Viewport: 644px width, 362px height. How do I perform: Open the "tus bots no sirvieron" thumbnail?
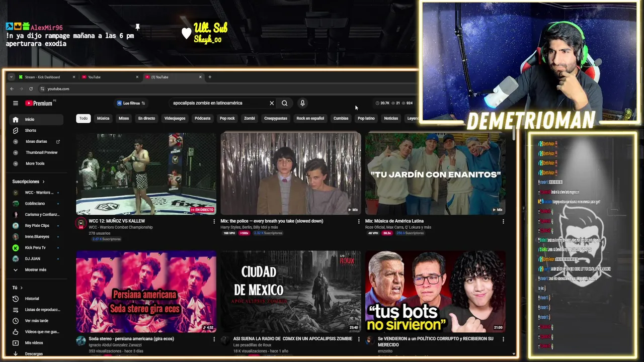click(x=435, y=292)
